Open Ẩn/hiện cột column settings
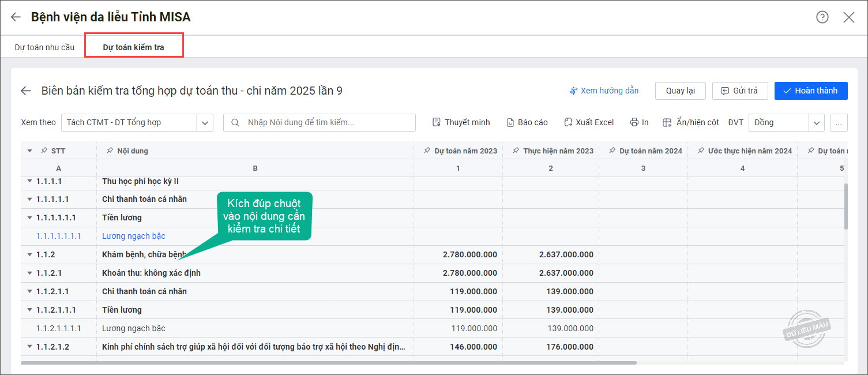This screenshot has height=375, width=868. 691,122
